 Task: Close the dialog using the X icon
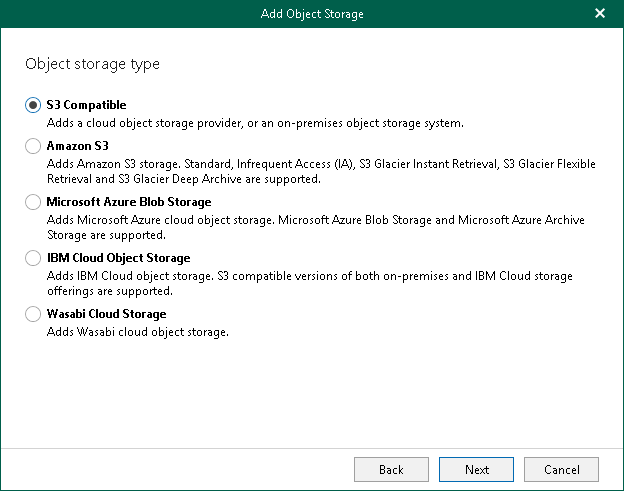pyautogui.click(x=600, y=14)
